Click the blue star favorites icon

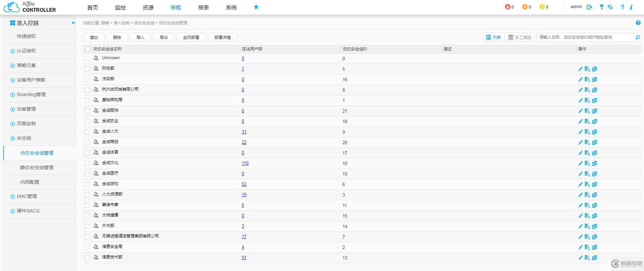(256, 7)
